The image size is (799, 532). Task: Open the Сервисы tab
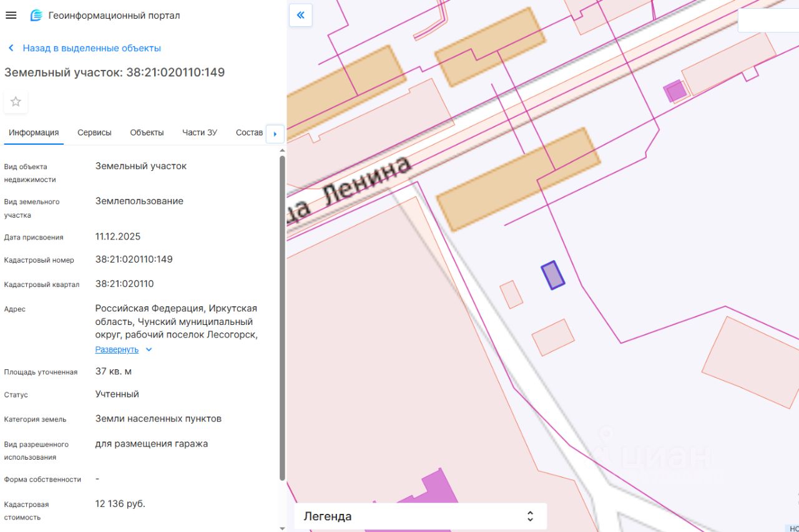pyautogui.click(x=94, y=132)
